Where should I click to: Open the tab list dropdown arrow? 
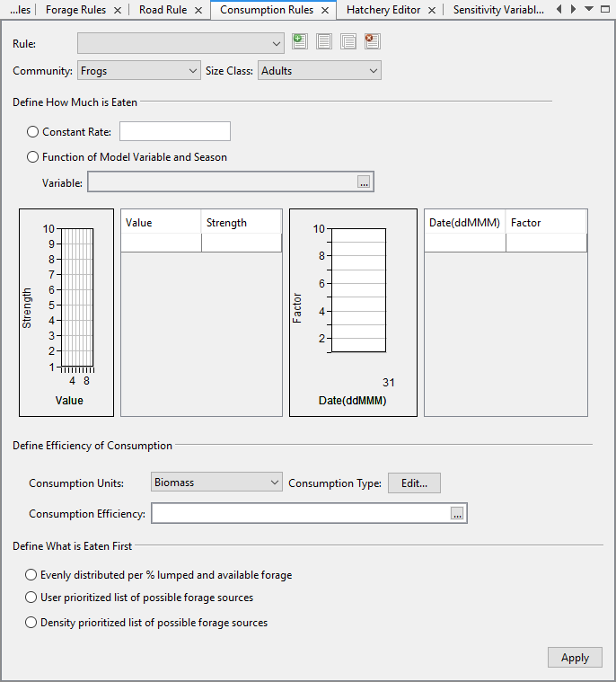(x=589, y=9)
